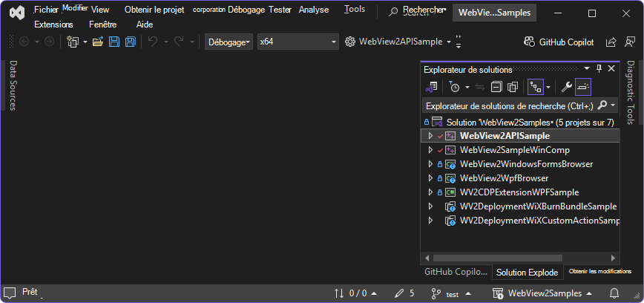Click the Pending Changes Filter clock icon
Screen dimensions: 644x303
coord(454,87)
